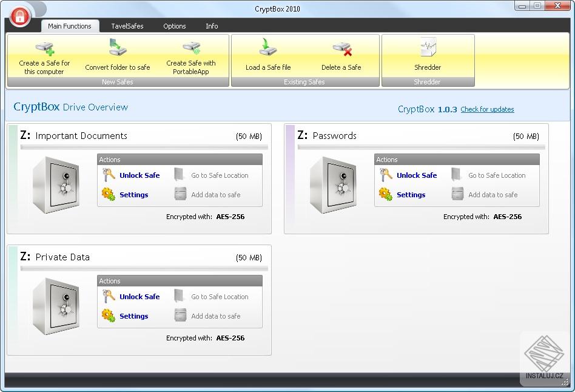Image resolution: width=575 pixels, height=392 pixels.
Task: Click the folder icon for Private Data location
Action: (179, 296)
